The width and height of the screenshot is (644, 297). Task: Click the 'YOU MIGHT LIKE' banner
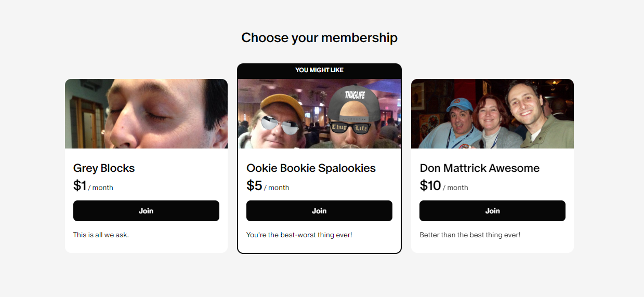(319, 70)
